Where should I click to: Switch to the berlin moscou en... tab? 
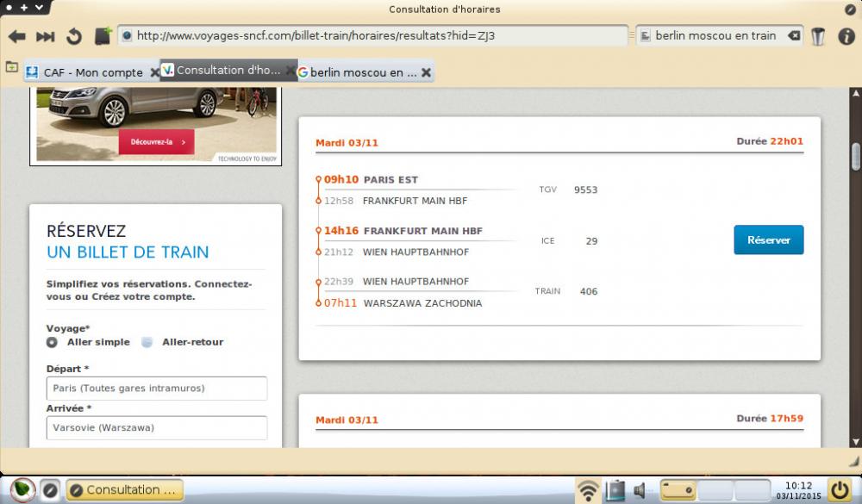(x=365, y=72)
